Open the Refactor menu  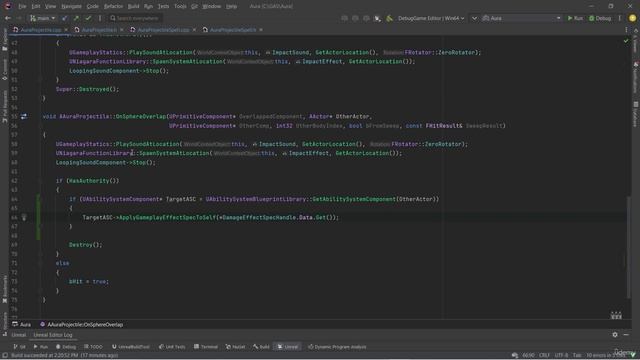pos(113,6)
